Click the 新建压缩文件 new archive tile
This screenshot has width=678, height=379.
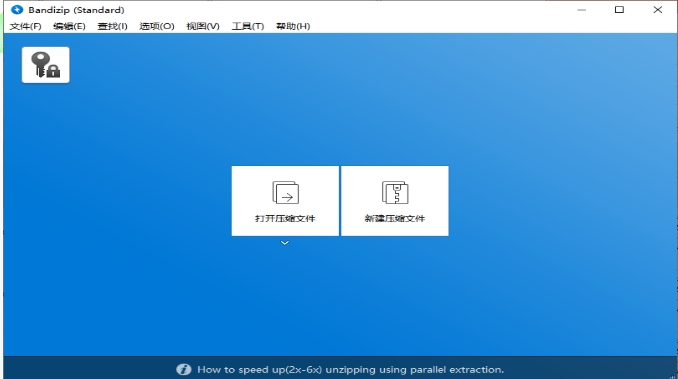point(395,201)
